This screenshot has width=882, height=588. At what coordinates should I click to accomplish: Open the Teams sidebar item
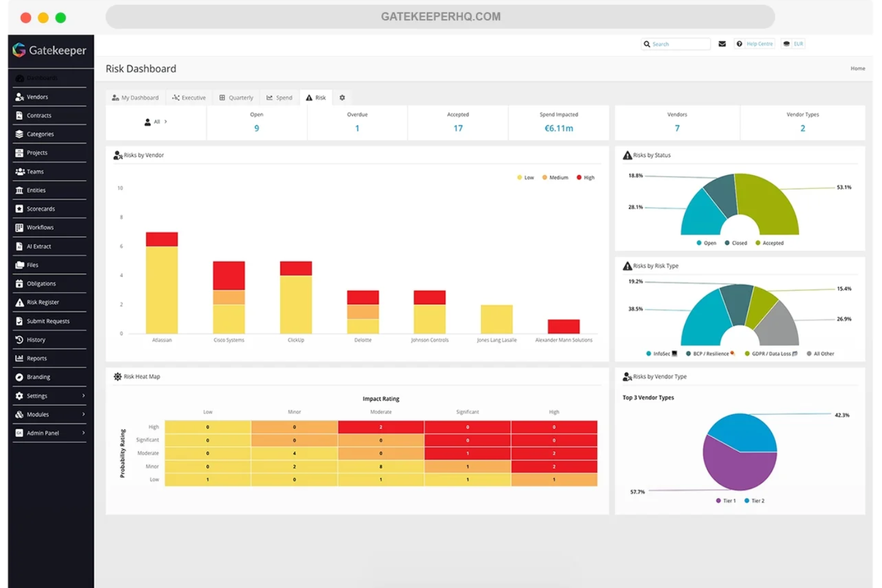coord(35,172)
